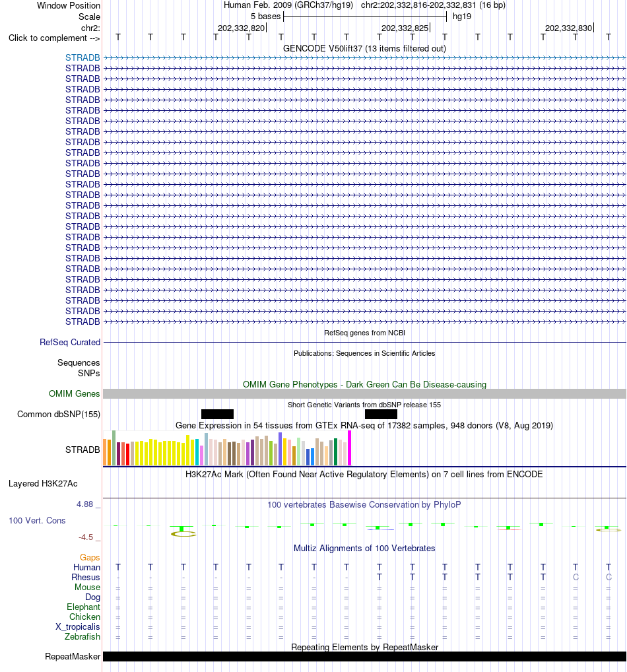The image size is (627, 672).
Task: Click the STRADB label beside GTEx bar chart
Action: click(x=82, y=450)
